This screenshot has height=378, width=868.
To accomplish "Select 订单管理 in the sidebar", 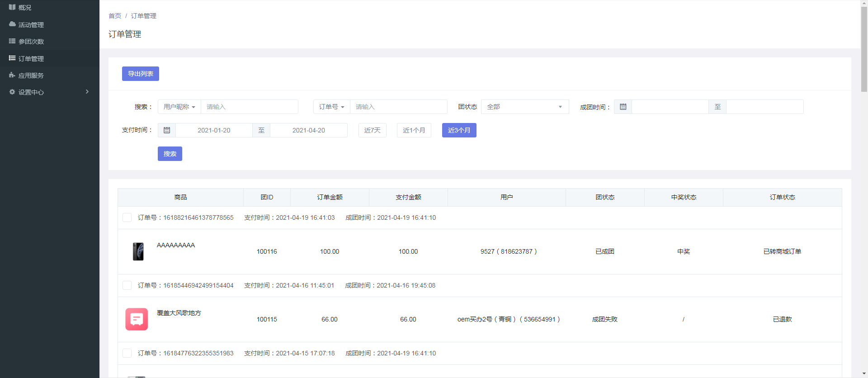I will pyautogui.click(x=50, y=58).
